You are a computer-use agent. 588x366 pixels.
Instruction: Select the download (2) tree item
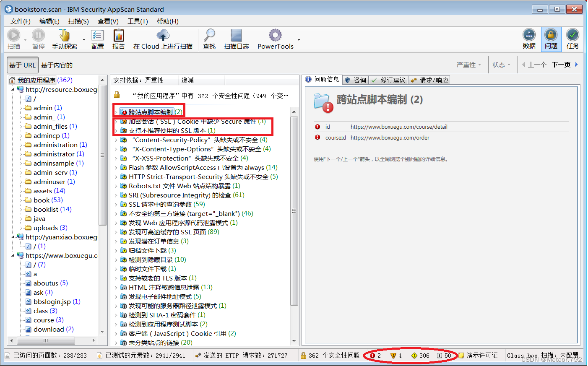pos(54,329)
